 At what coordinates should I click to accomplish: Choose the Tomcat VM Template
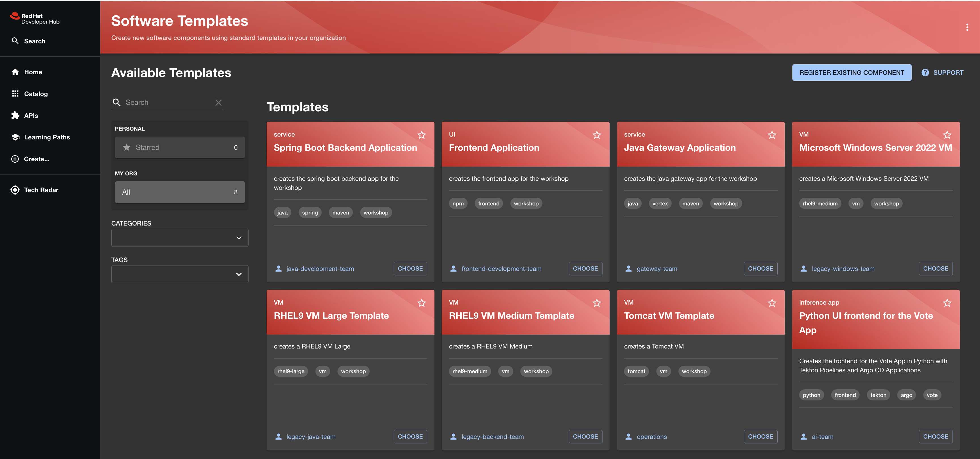pyautogui.click(x=760, y=437)
